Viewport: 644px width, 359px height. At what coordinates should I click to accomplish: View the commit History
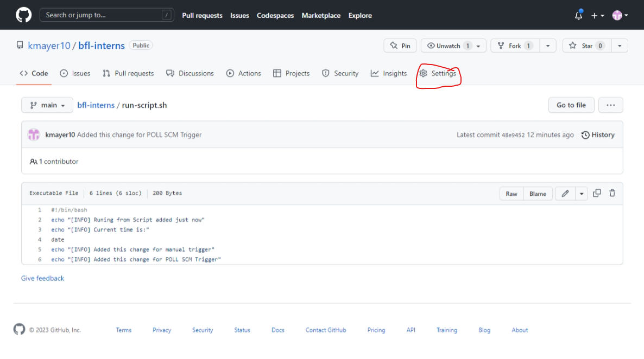[598, 134]
